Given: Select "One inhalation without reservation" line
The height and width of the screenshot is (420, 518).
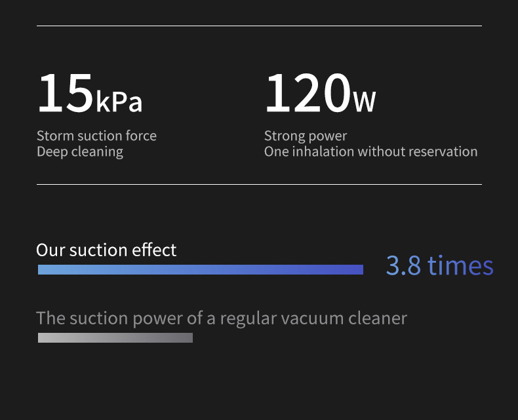Looking at the screenshot, I should coord(370,152).
